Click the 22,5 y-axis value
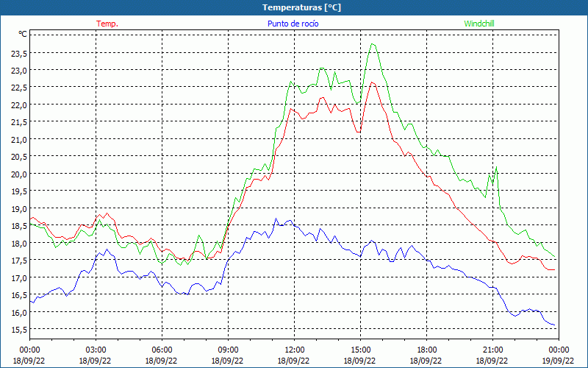The width and height of the screenshot is (588, 368). 19,88
